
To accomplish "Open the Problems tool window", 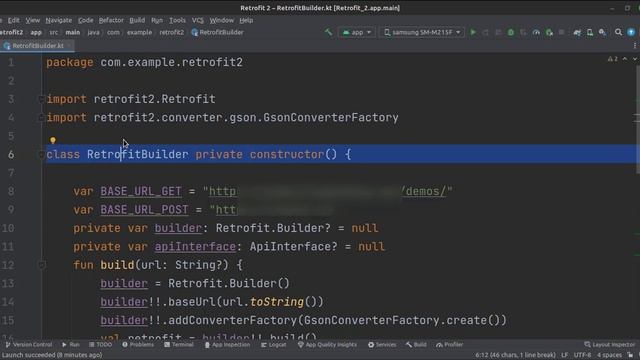I will point(138,345).
